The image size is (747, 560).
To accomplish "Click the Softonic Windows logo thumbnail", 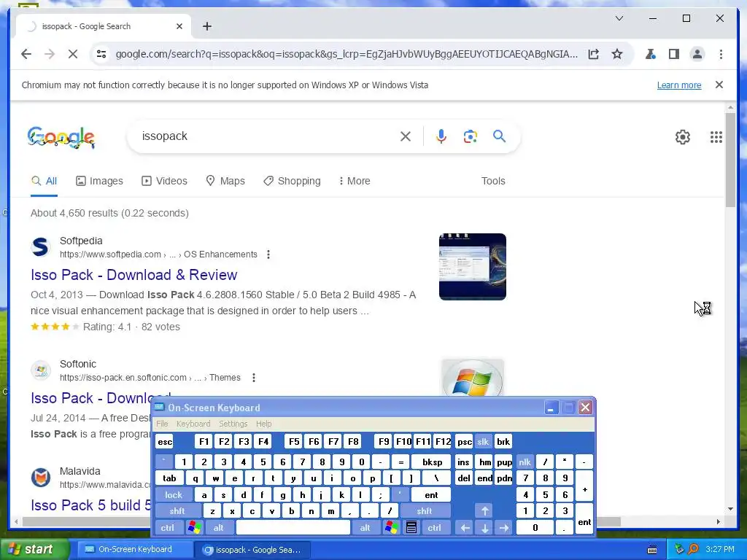I will pos(473,378).
